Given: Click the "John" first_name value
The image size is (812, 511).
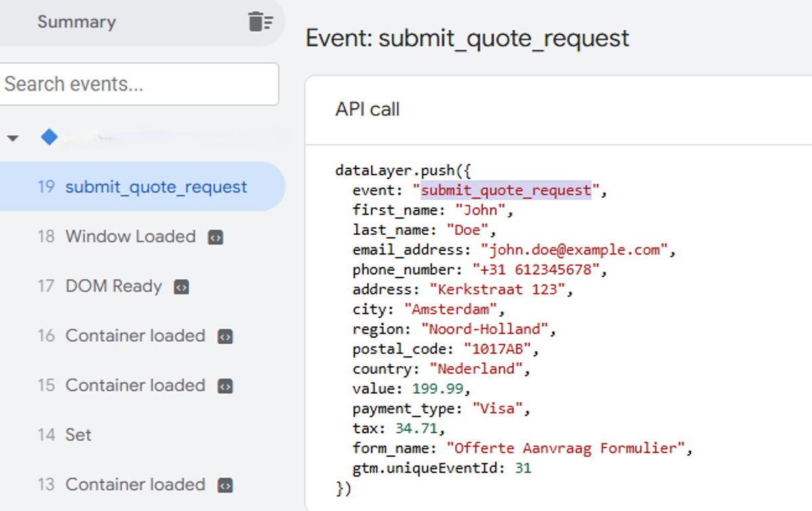Looking at the screenshot, I should click(x=480, y=210).
